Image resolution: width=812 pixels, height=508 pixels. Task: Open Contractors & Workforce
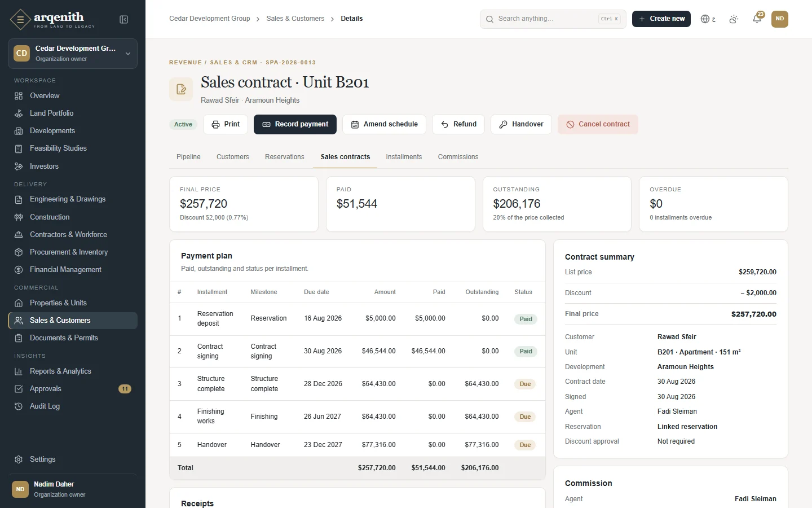point(73,235)
